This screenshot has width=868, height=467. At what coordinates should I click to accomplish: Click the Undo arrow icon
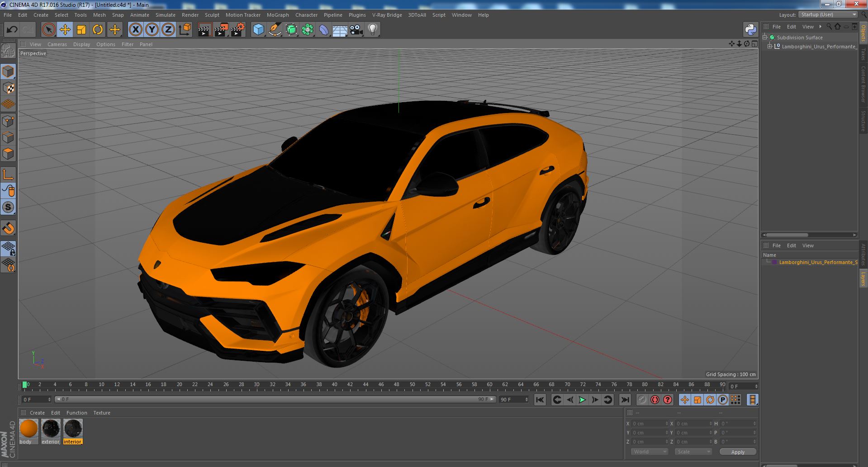tap(12, 30)
